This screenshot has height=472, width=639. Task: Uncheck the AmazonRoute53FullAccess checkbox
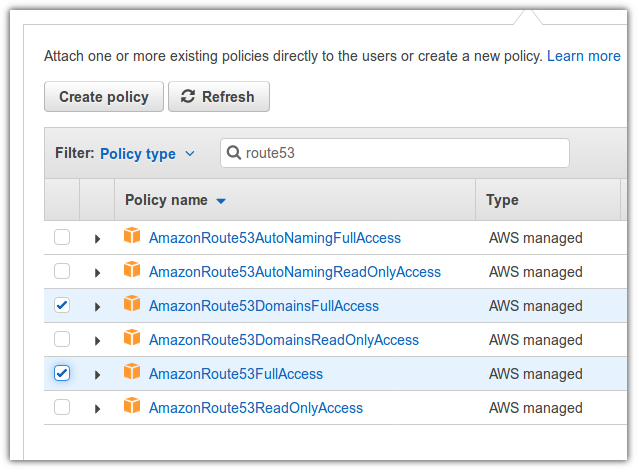[x=62, y=373]
